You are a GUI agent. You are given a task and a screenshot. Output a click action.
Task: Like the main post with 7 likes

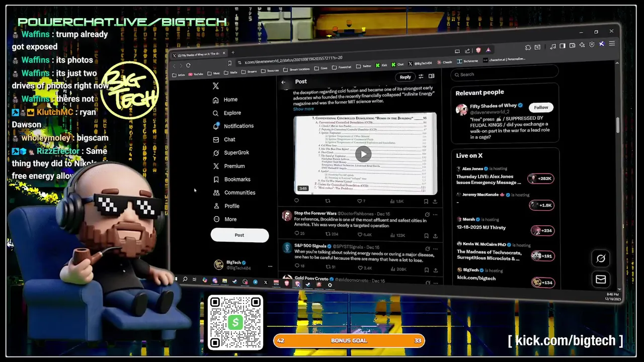click(x=361, y=201)
